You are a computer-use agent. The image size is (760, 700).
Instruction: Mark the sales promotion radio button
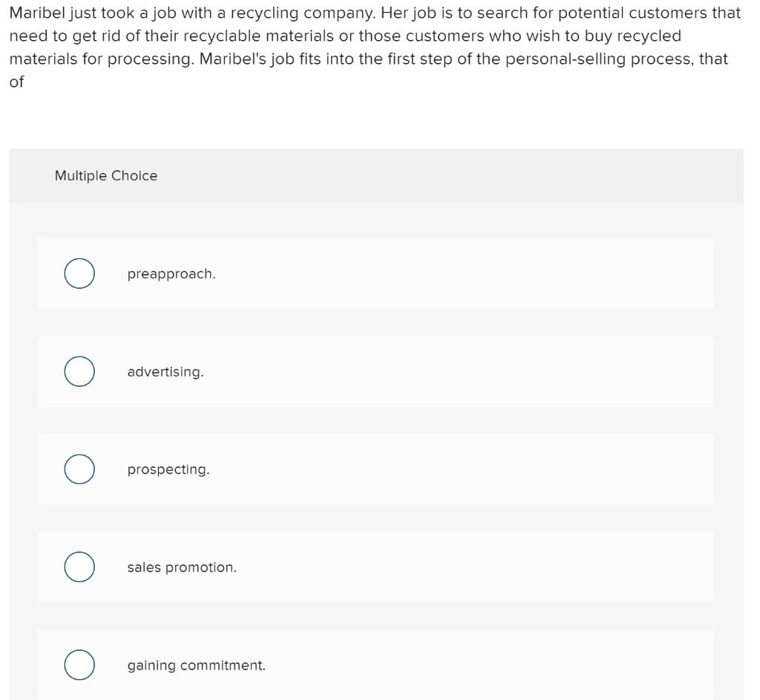pos(79,567)
